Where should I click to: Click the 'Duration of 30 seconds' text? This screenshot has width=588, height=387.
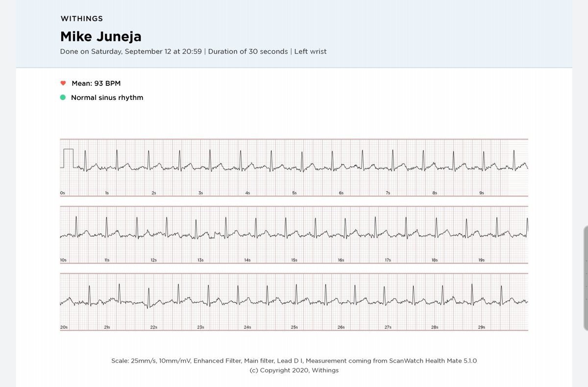248,51
